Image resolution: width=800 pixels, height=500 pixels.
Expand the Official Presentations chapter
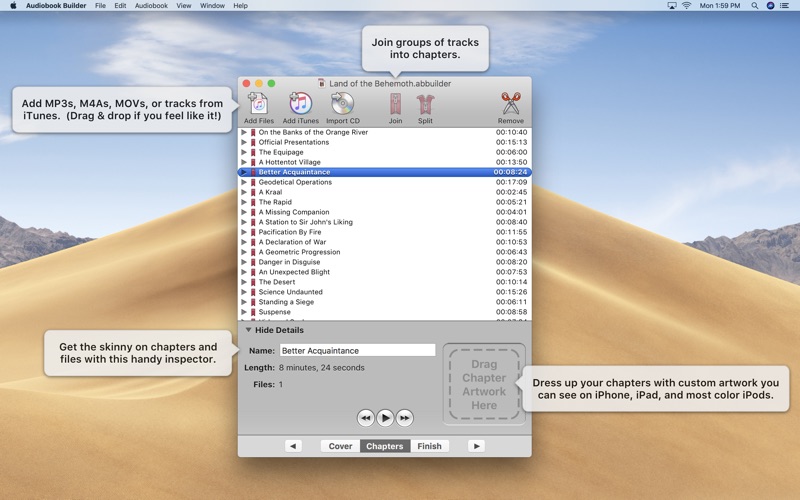click(244, 142)
